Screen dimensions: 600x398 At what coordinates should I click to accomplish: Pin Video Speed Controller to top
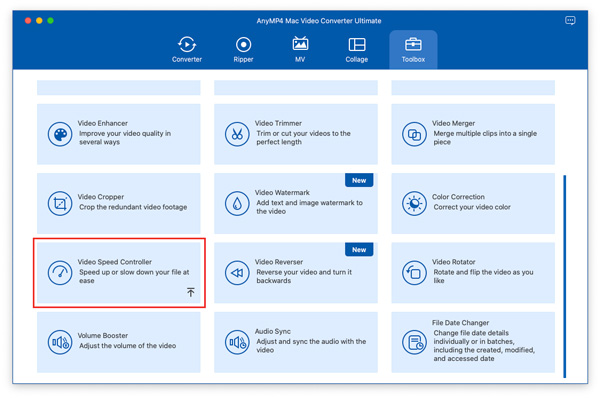(191, 292)
